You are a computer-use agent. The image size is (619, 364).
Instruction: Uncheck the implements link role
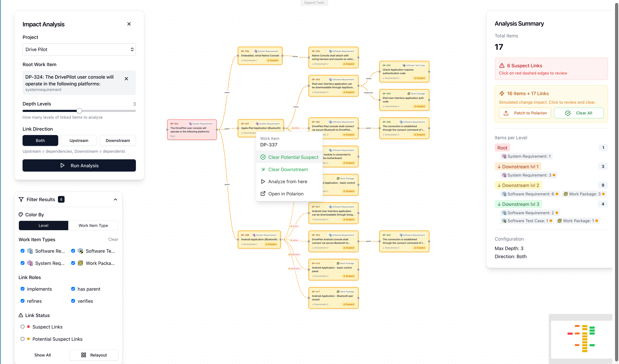pos(23,289)
